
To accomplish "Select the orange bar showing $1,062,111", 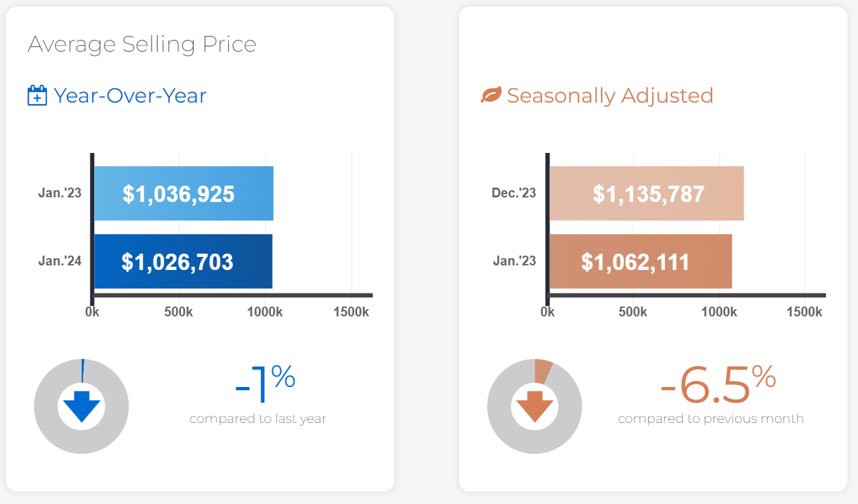I will 640,261.
